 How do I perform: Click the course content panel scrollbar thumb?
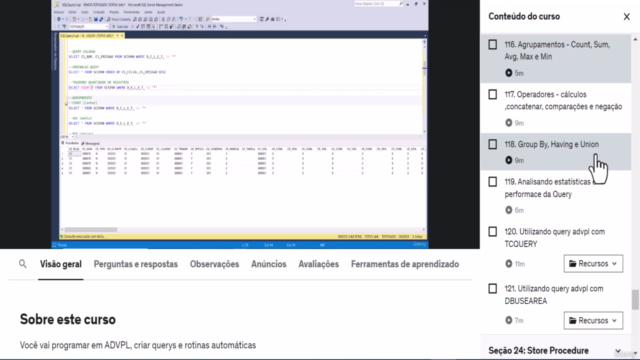pos(635,300)
